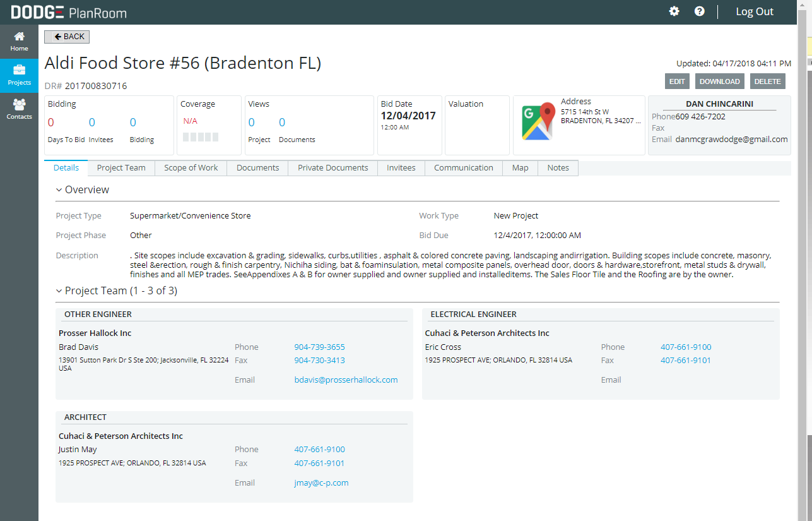812x521 pixels.
Task: Open the Communication tab
Action: coord(463,167)
